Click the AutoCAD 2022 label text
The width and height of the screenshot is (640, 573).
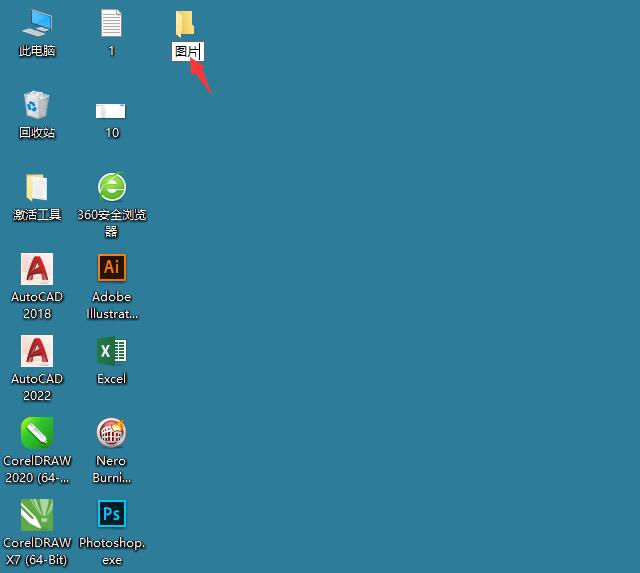pos(37,387)
